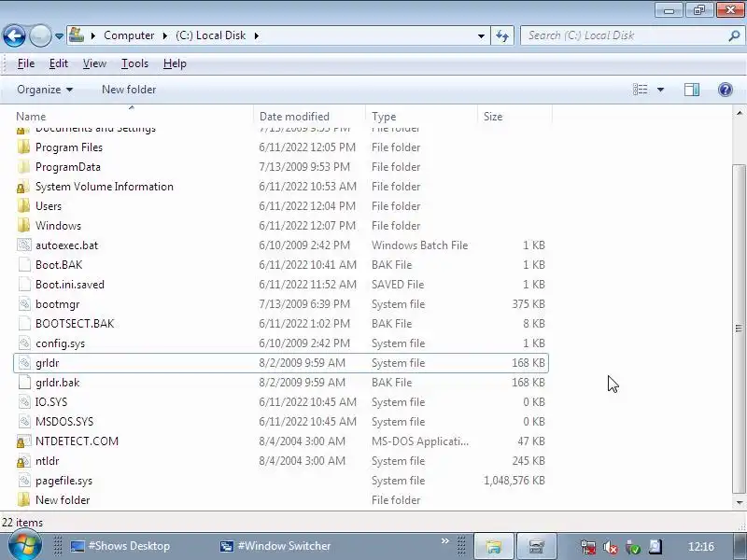Click the scroll down arrow of file list
This screenshot has height=560, width=747.
[740, 502]
